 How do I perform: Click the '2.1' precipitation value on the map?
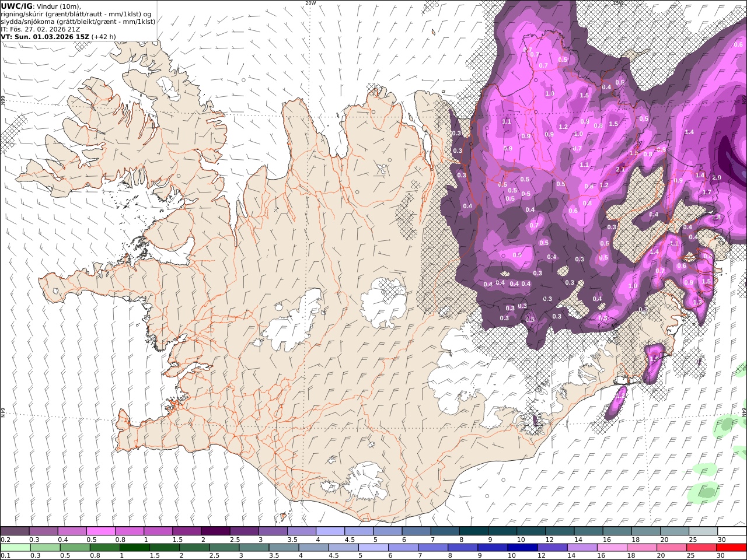(x=620, y=170)
